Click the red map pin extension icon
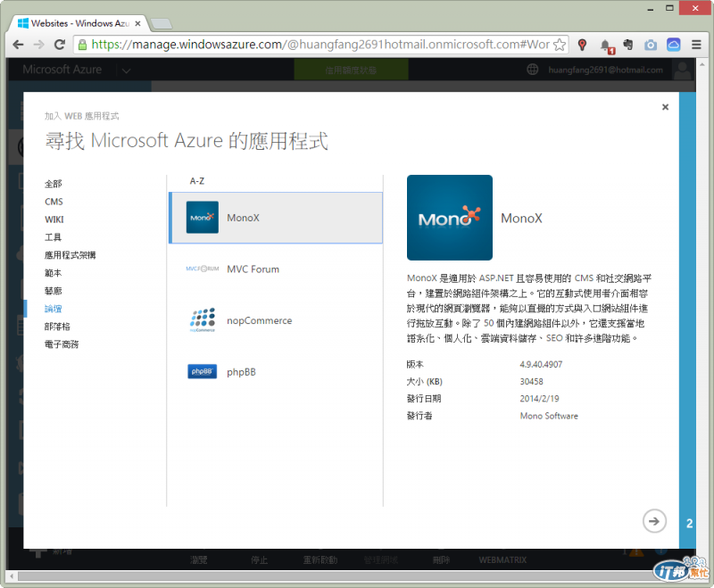The image size is (714, 588). click(x=582, y=45)
